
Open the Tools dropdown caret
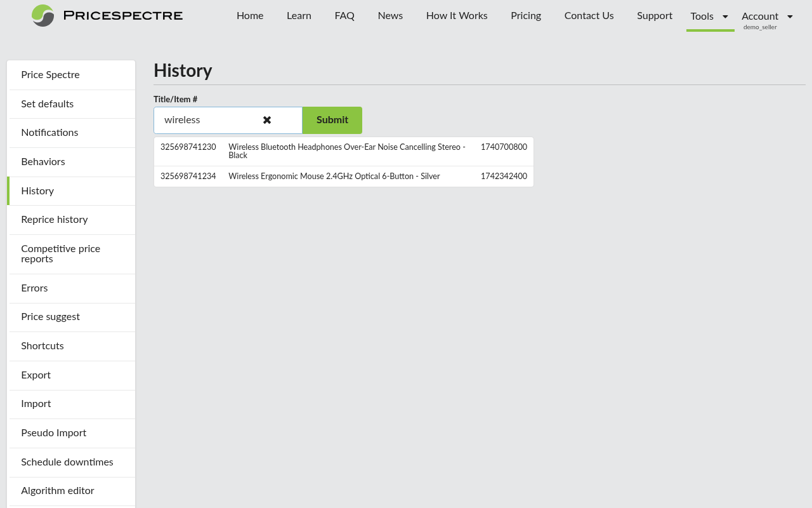(x=724, y=15)
